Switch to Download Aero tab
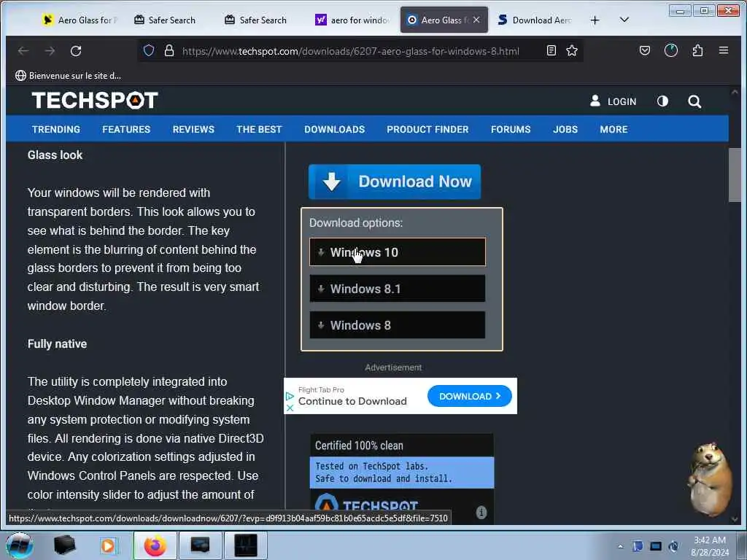The width and height of the screenshot is (747, 560). click(535, 20)
